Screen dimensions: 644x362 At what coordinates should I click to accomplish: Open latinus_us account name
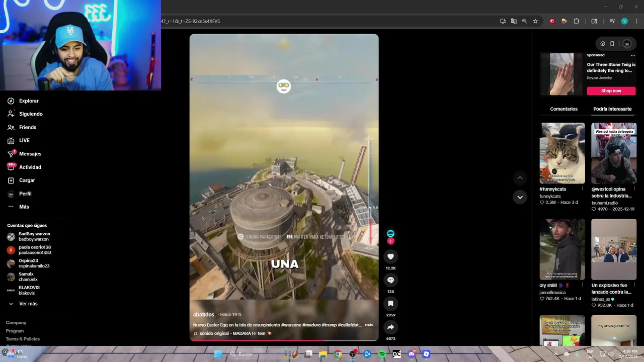pos(601,299)
